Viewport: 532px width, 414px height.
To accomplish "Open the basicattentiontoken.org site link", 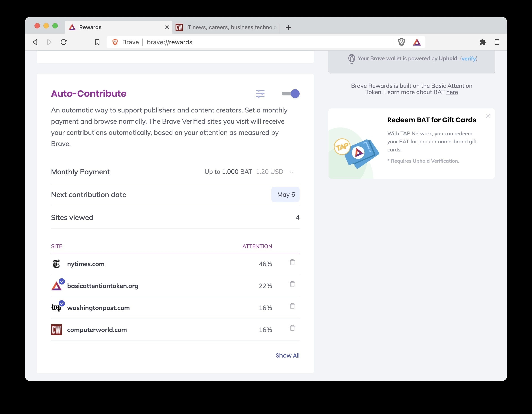I will pyautogui.click(x=103, y=286).
